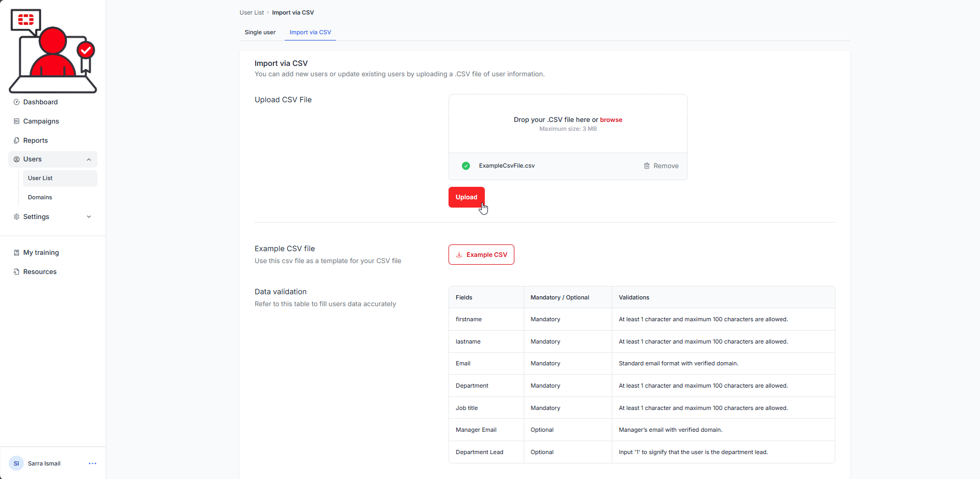Click Sarra Ismail user name

point(44,463)
